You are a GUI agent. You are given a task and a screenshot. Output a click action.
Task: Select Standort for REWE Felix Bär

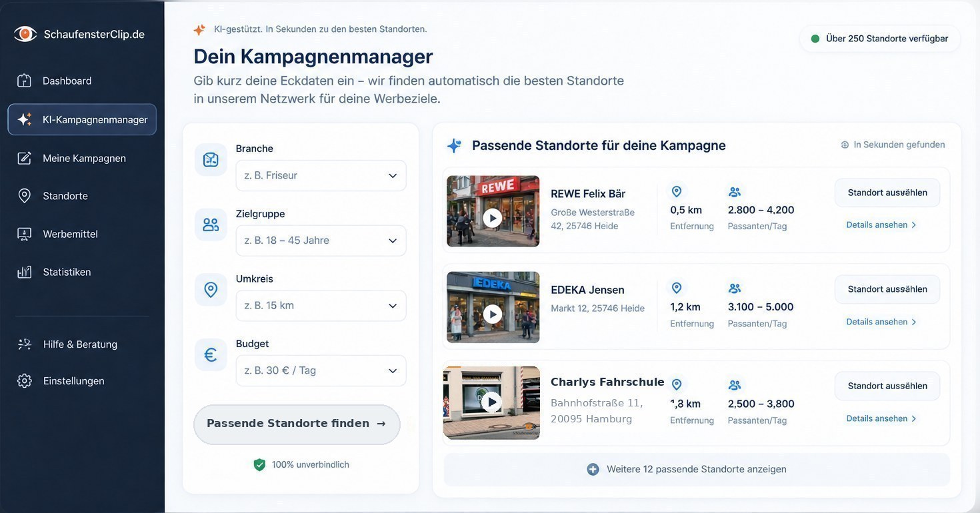(x=887, y=193)
